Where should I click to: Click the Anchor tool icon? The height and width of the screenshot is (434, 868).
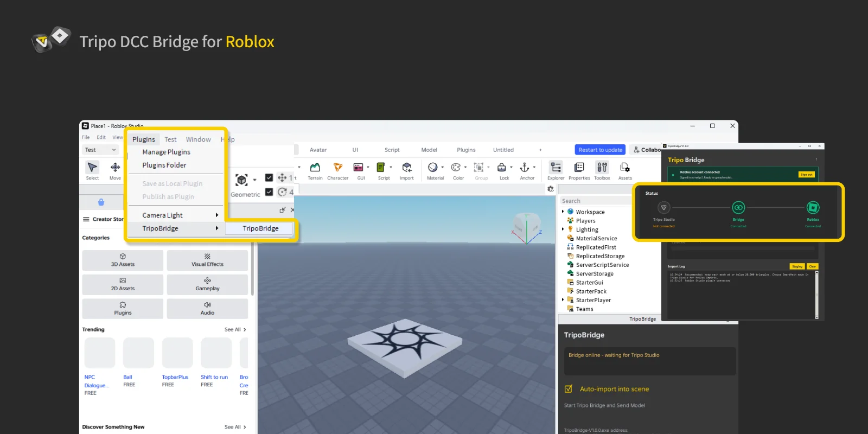(525, 168)
